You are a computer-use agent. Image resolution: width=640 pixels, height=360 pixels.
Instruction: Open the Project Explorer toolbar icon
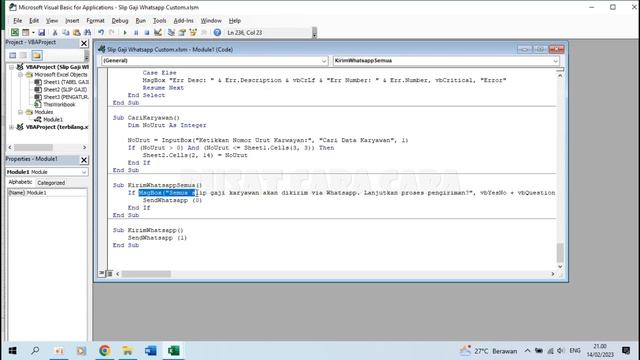pyautogui.click(x=171, y=32)
